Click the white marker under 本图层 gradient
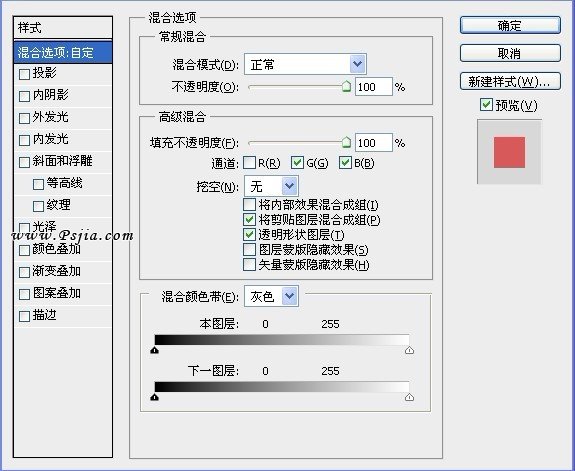 (x=410, y=350)
